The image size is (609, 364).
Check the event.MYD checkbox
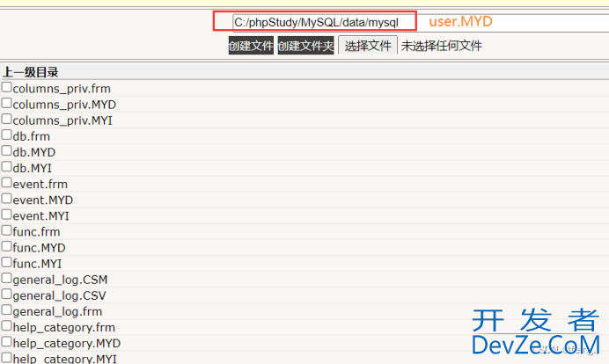(6, 199)
